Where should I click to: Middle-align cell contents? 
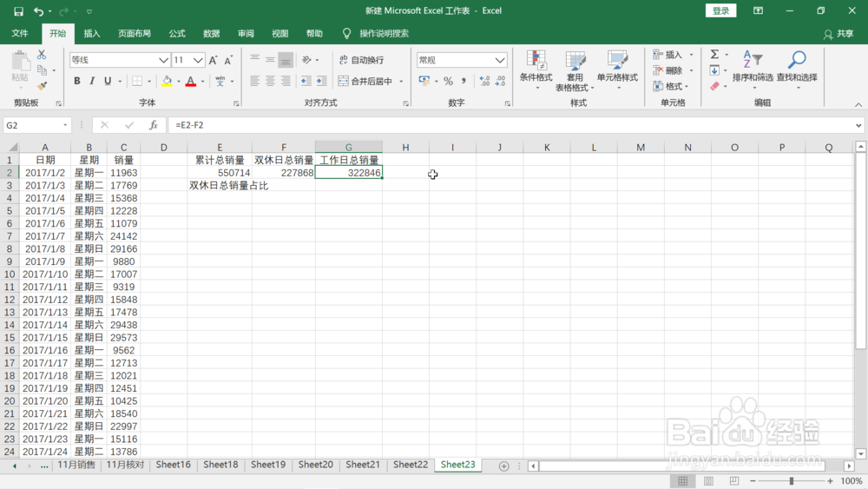(x=270, y=59)
